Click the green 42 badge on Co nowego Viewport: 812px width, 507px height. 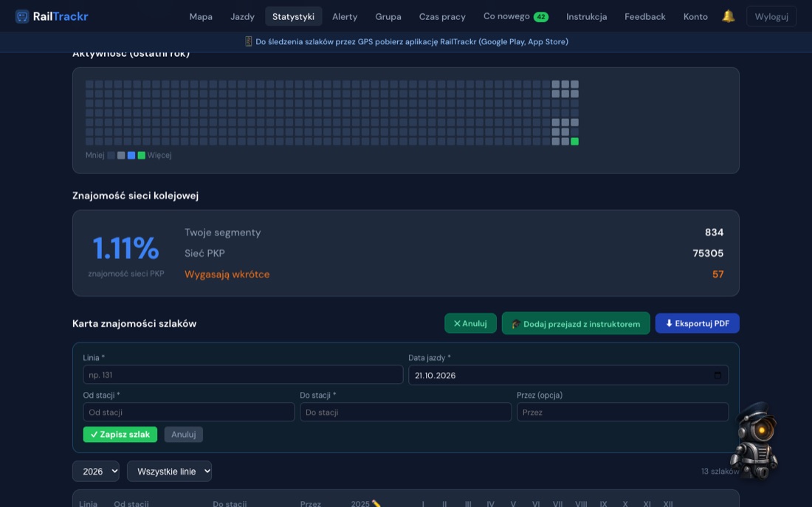pyautogui.click(x=540, y=16)
